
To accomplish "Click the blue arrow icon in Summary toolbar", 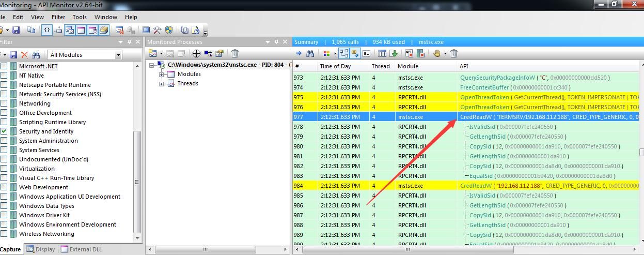I will pos(299,53).
